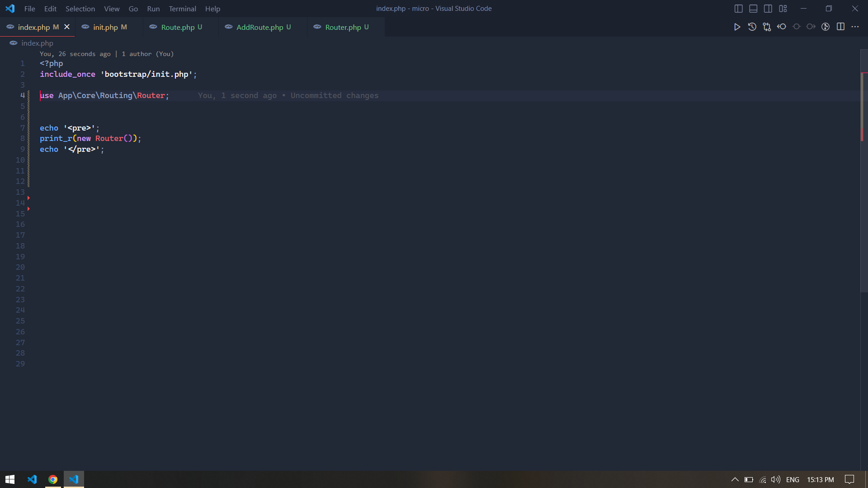Click line number 13 in the gutter
Image resolution: width=868 pixels, height=488 pixels.
coord(20,192)
